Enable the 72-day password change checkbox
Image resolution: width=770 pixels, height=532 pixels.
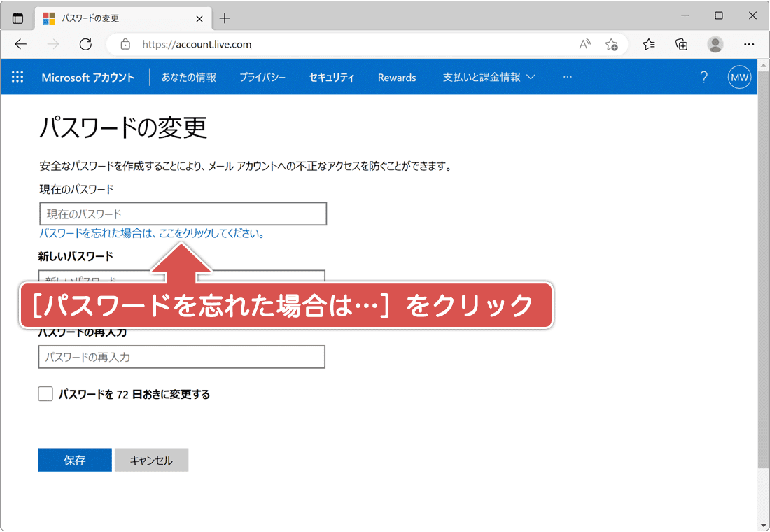click(x=45, y=394)
